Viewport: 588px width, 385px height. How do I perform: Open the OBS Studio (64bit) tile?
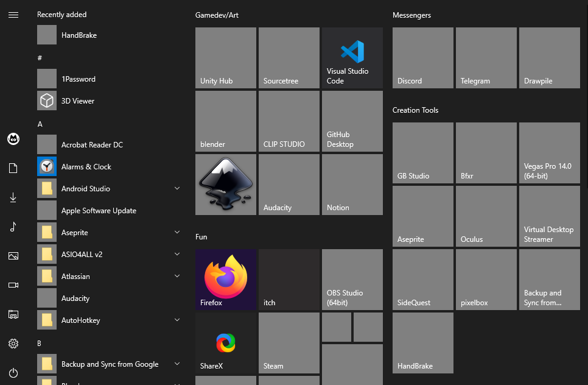tap(352, 280)
